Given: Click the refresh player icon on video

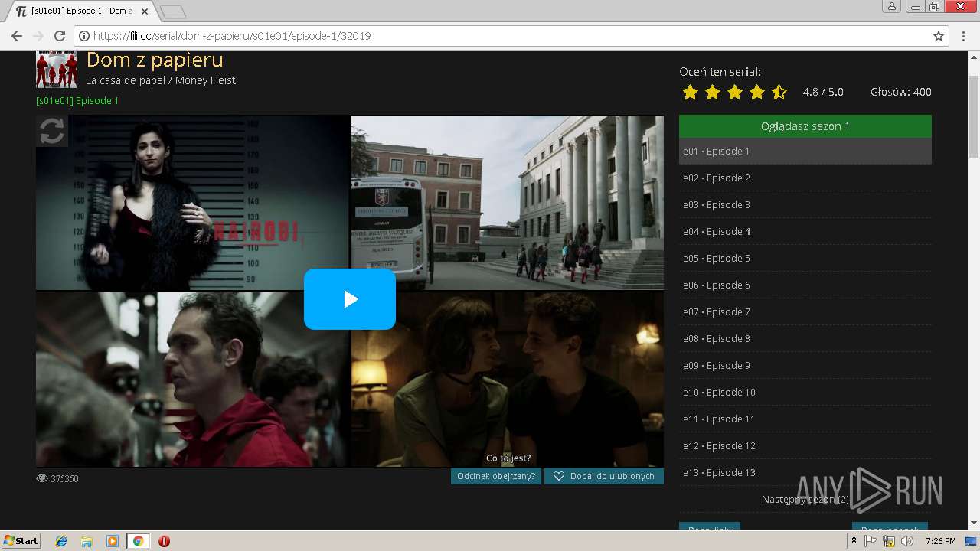Looking at the screenshot, I should (x=52, y=131).
